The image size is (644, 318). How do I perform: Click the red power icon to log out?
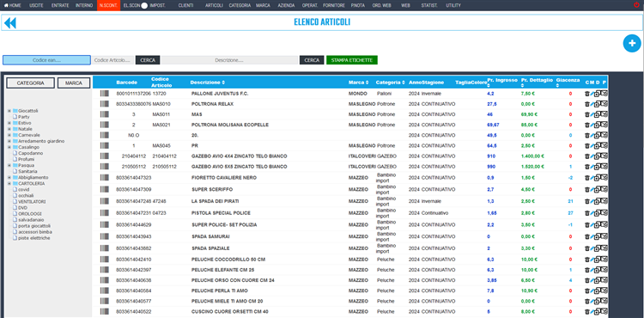click(636, 5)
